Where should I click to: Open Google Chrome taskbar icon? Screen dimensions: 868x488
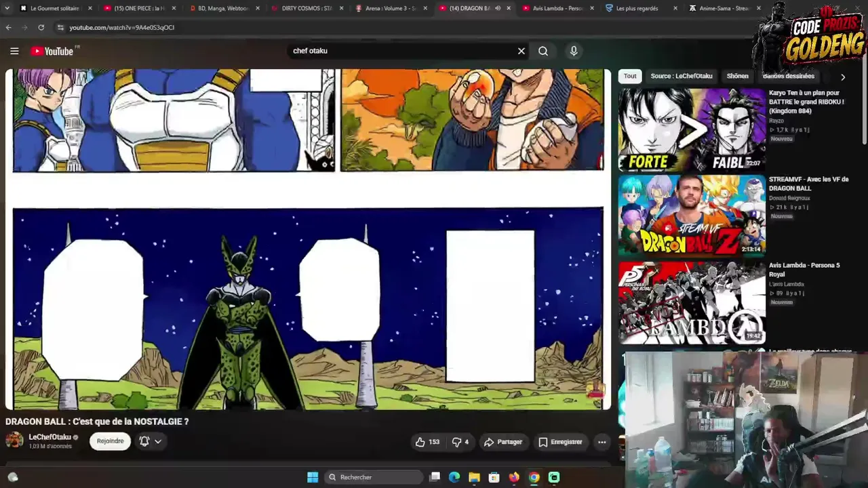coord(534,477)
